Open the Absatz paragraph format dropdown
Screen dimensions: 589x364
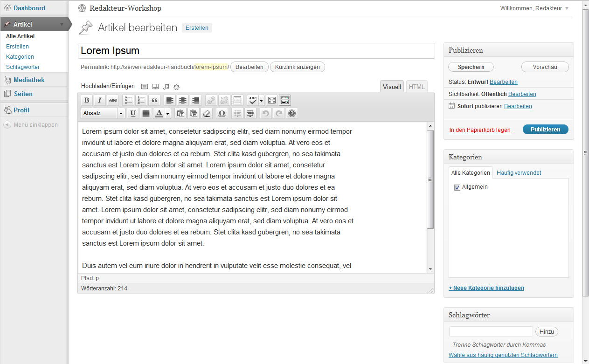103,113
